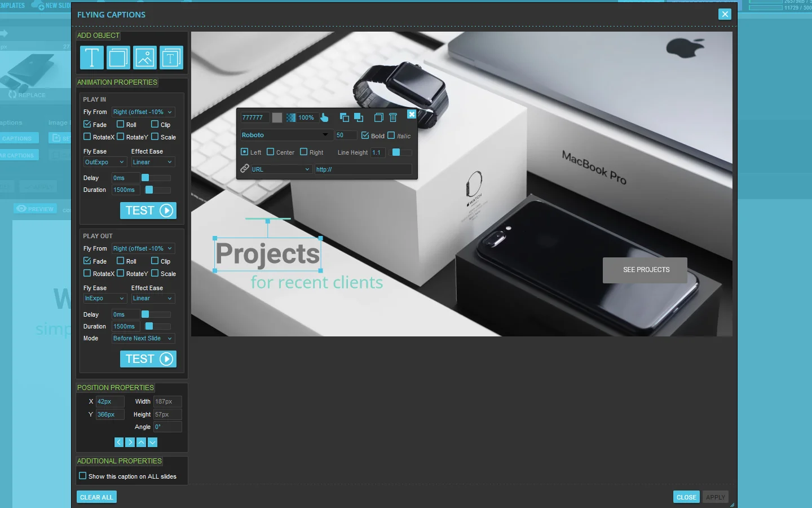Enable Italic text formatting
The width and height of the screenshot is (812, 508).
pyautogui.click(x=391, y=135)
